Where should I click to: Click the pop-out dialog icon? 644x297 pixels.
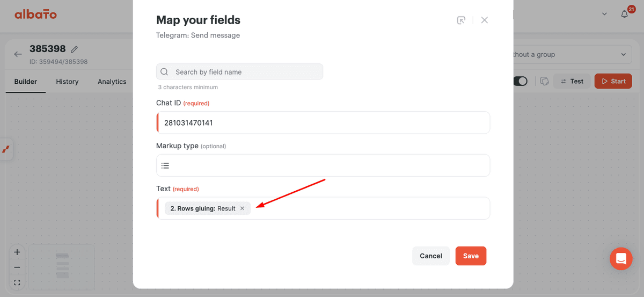click(x=461, y=20)
